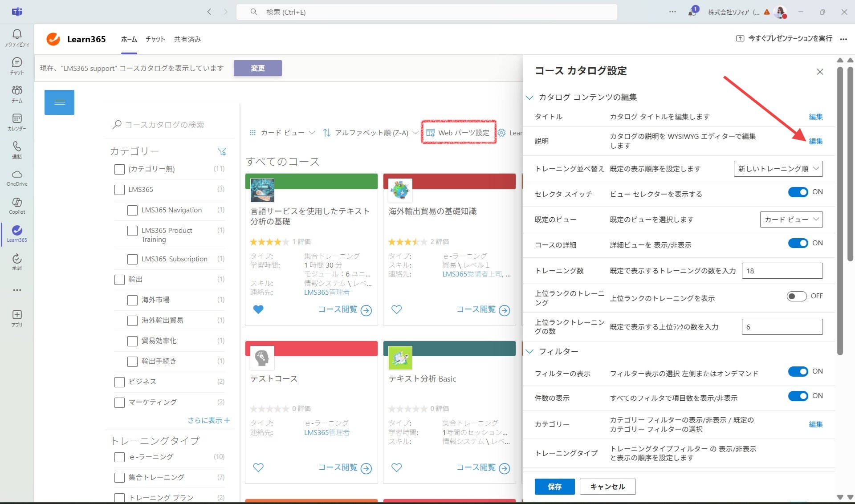Click 今すぐプレゼンテーションを実行

pos(785,38)
